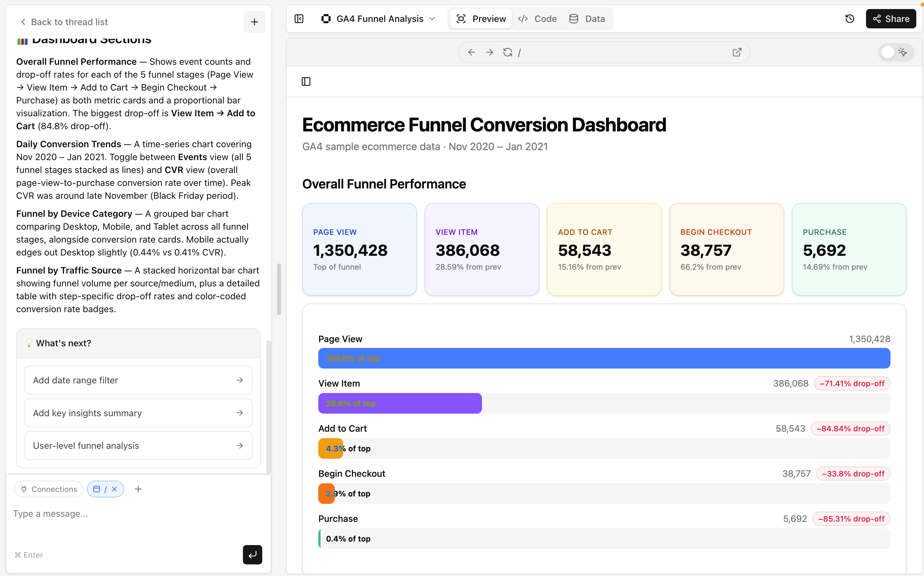Image resolution: width=924 pixels, height=576 pixels.
Task: Click browser back arrow in preview
Action: 471,52
